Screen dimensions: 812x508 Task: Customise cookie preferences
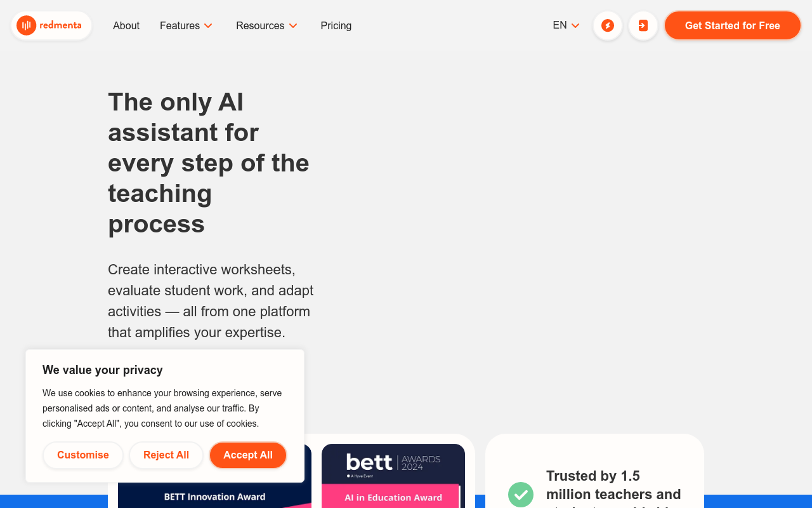(83, 455)
